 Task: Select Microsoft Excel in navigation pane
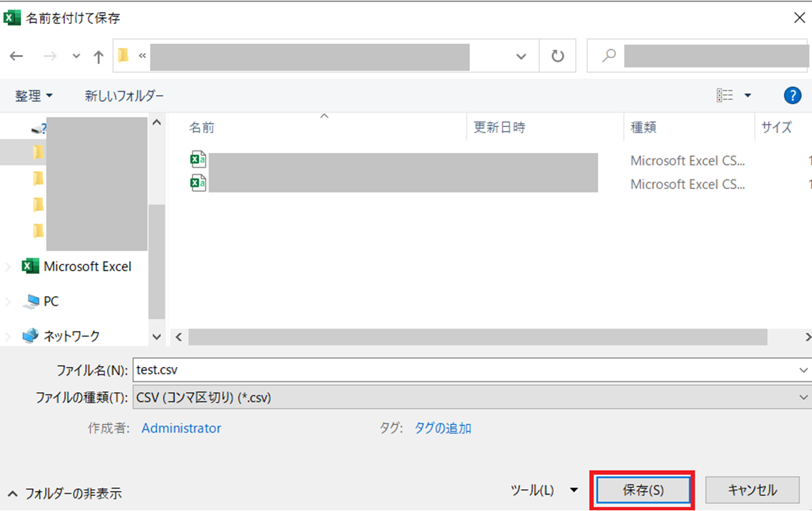(87, 266)
